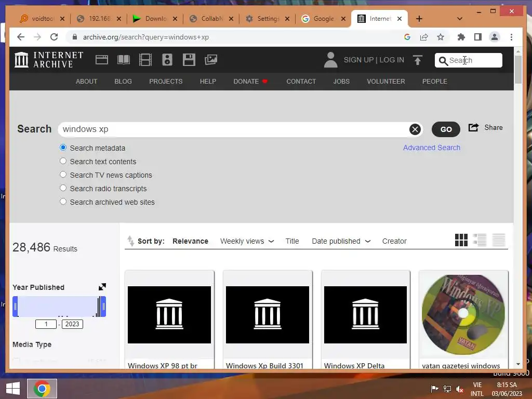The height and width of the screenshot is (399, 532).
Task: Switch to the Google browser tab
Action: (323, 19)
